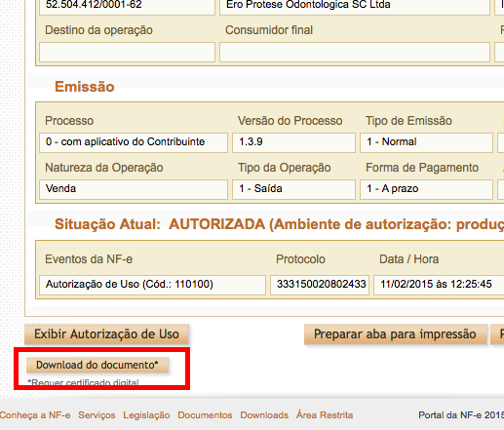
Task: Select protocol number 333150020802433
Action: [x=320, y=285]
